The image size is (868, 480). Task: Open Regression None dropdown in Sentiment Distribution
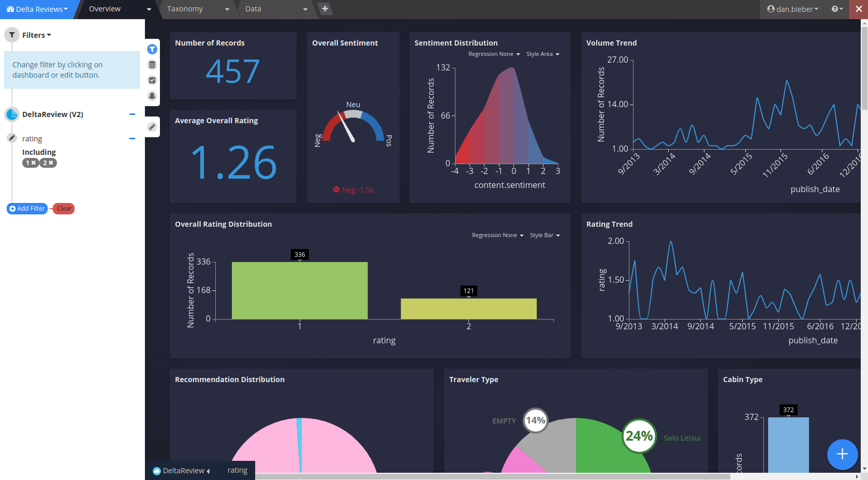coord(494,54)
